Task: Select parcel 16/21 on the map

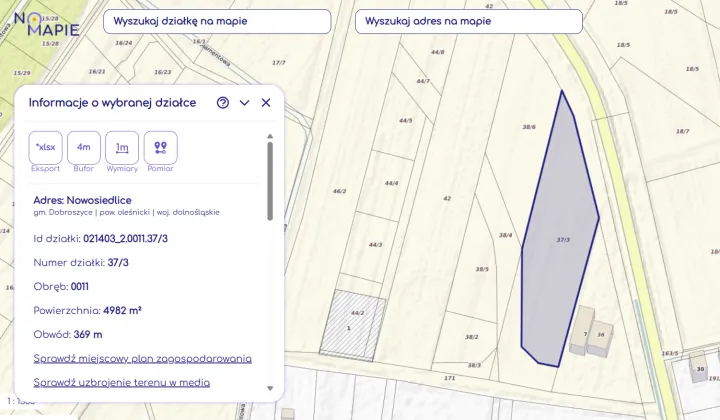Action: coord(97,71)
